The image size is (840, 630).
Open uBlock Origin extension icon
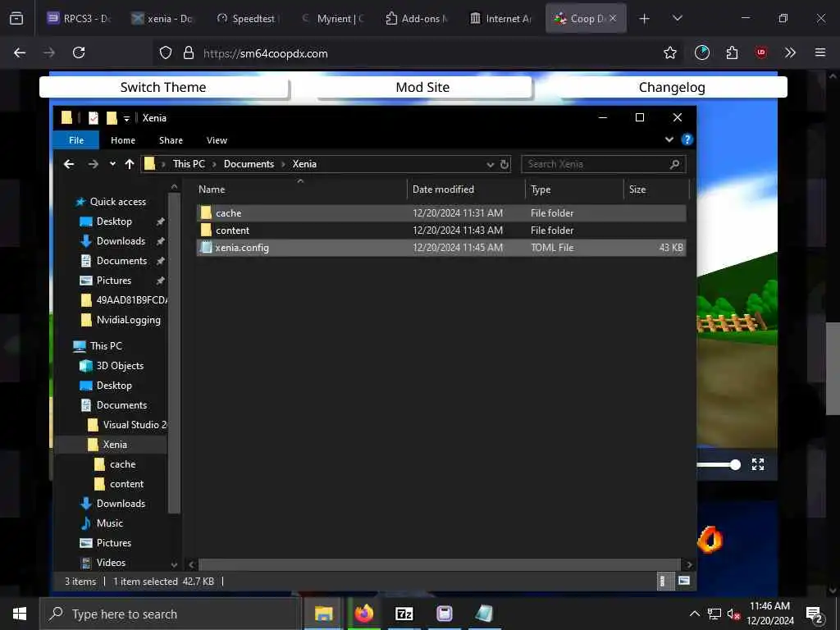(761, 52)
